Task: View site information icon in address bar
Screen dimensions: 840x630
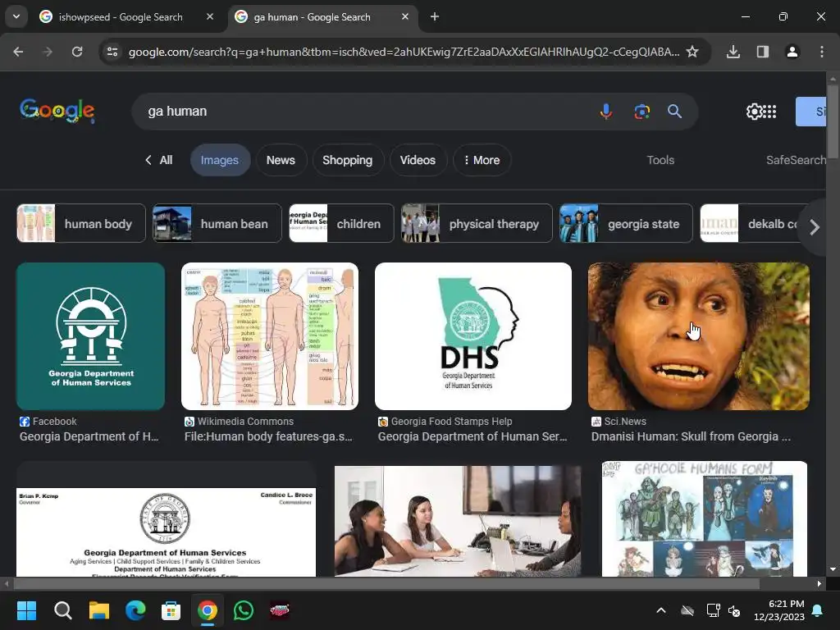Action: tap(112, 52)
